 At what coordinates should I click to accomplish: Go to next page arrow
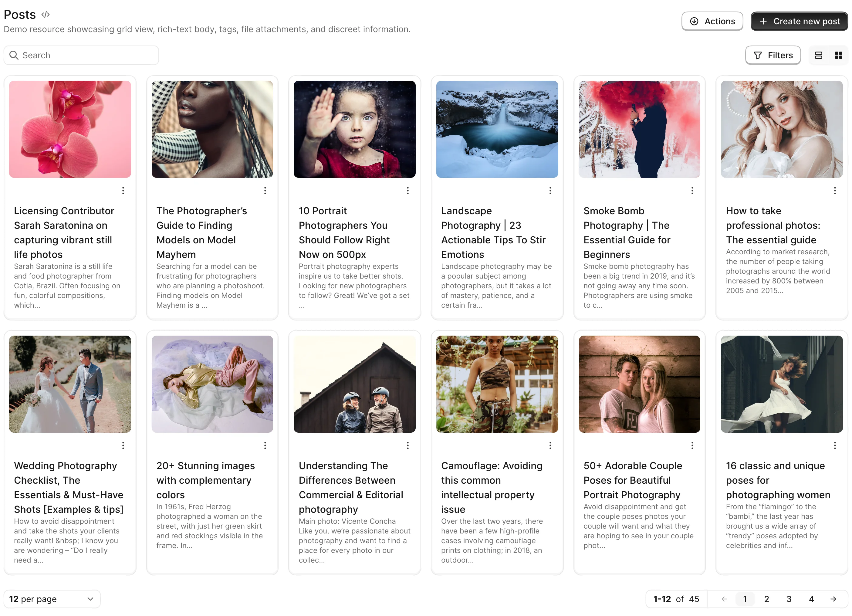tap(833, 599)
